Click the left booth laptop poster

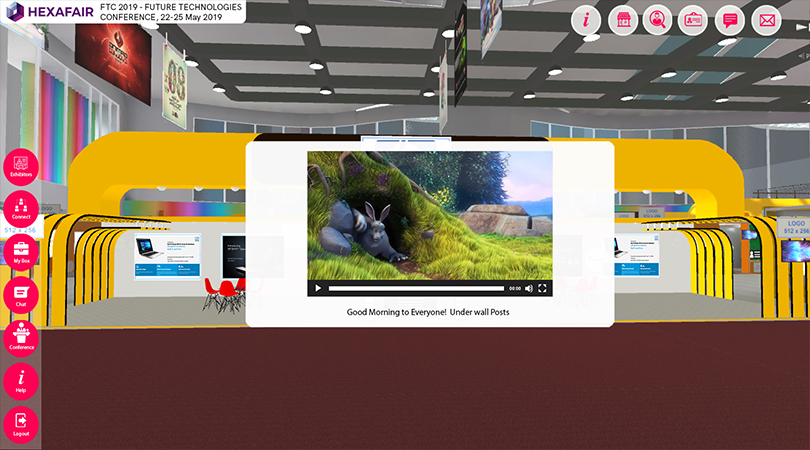(167, 256)
